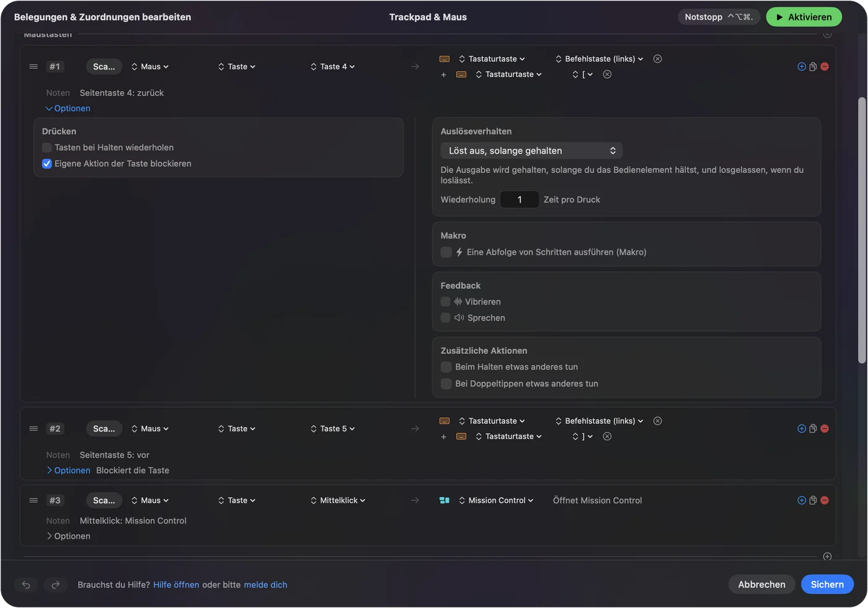Open the Taste 5 dropdown in mapping #2
Image resolution: width=868 pixels, height=608 pixels.
coord(333,428)
